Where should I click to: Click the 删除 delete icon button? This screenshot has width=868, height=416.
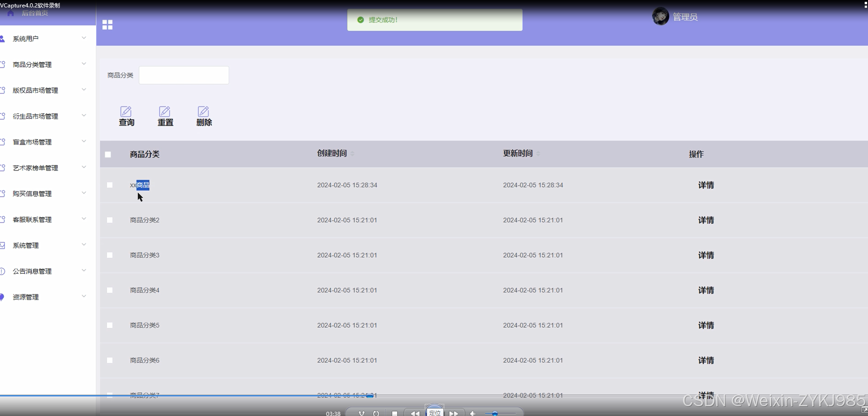(204, 116)
